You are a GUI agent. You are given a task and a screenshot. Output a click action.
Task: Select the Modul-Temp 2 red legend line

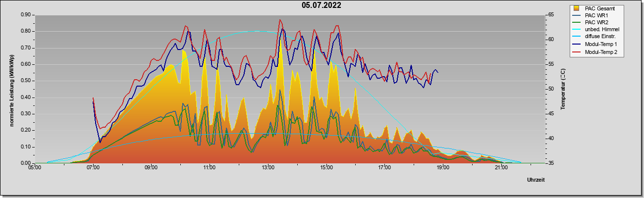[577, 51]
